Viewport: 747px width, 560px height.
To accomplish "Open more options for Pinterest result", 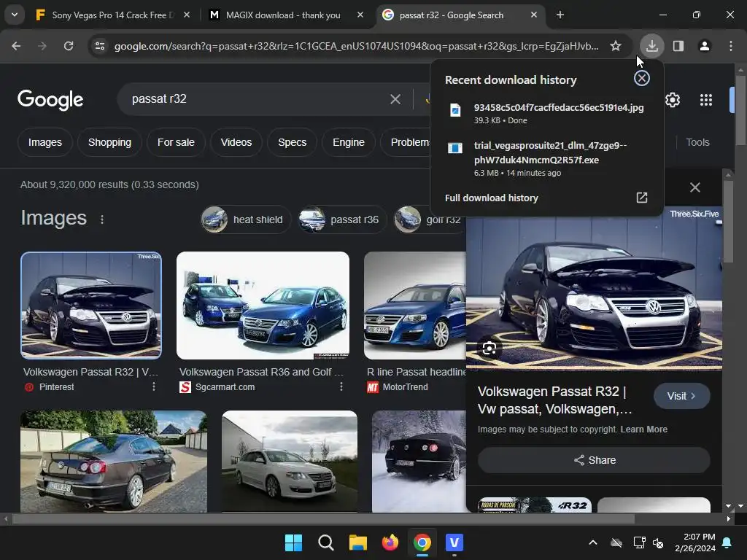I will click(153, 386).
